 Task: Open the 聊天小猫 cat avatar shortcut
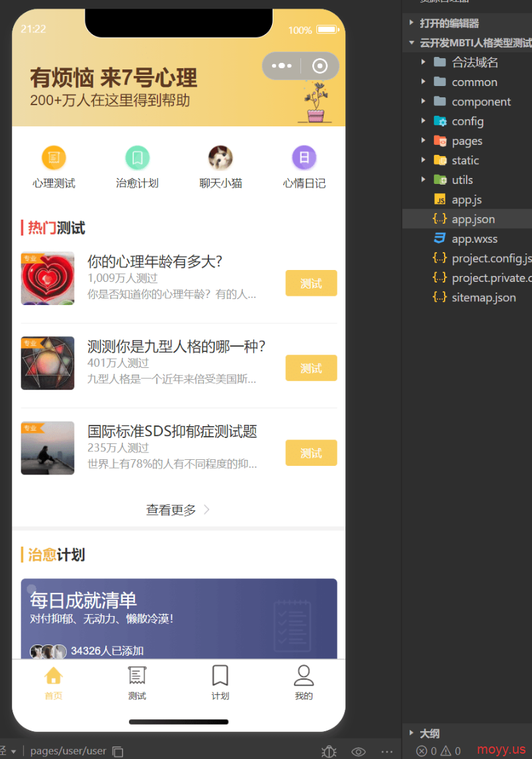[221, 157]
